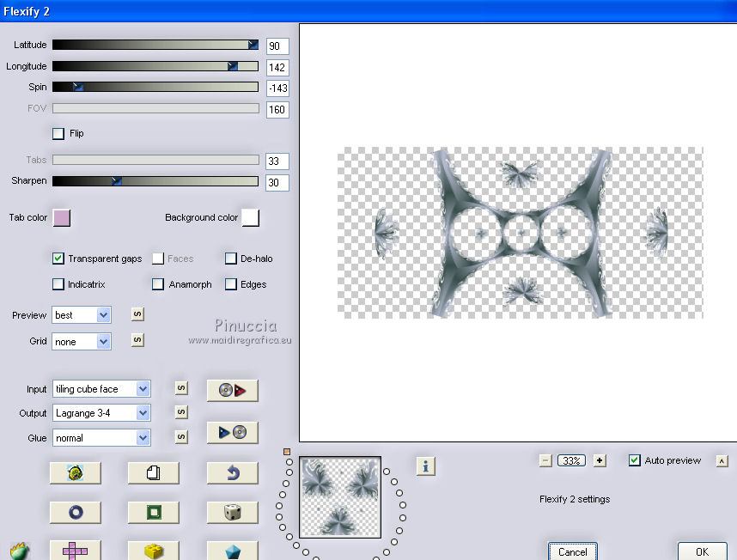Click the large preview image area
The height and width of the screenshot is (560, 737).
tap(520, 233)
